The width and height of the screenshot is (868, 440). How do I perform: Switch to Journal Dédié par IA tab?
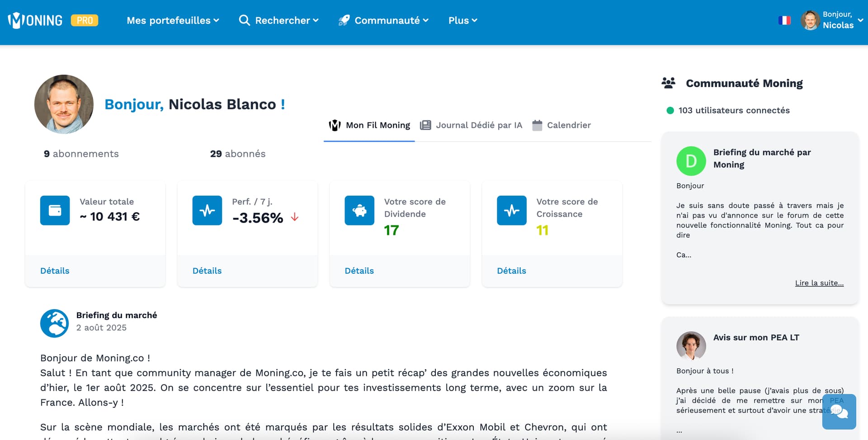471,125
